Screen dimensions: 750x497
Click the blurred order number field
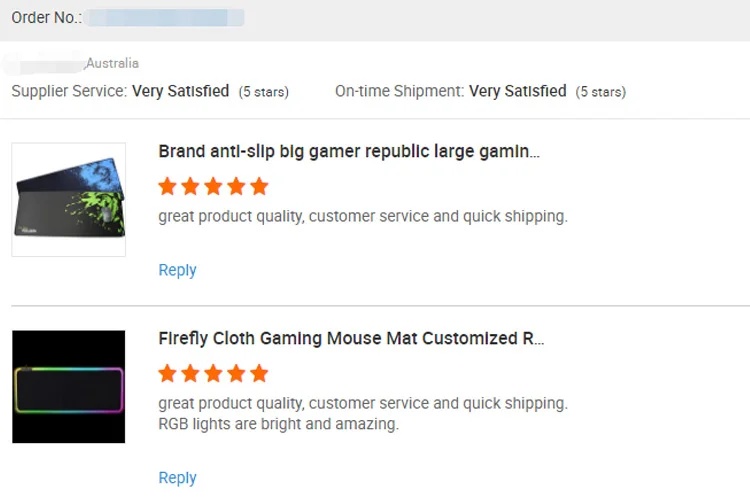pos(165,18)
